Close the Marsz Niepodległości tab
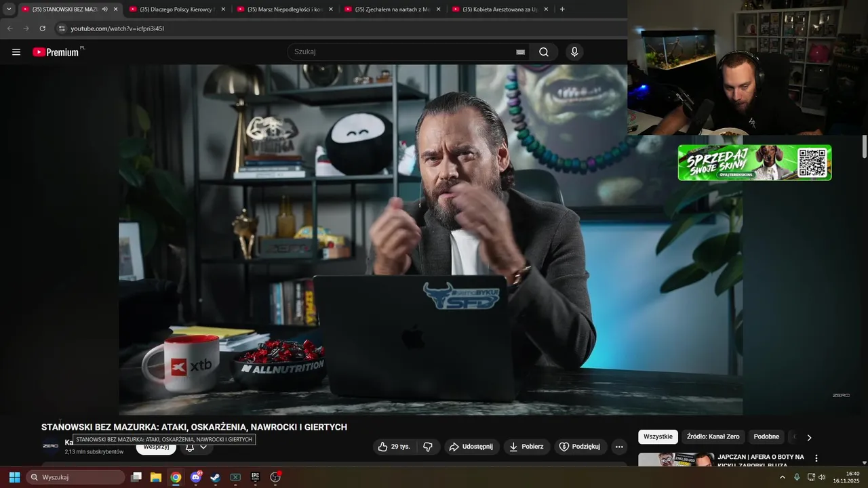868x488 pixels. pos(331,9)
